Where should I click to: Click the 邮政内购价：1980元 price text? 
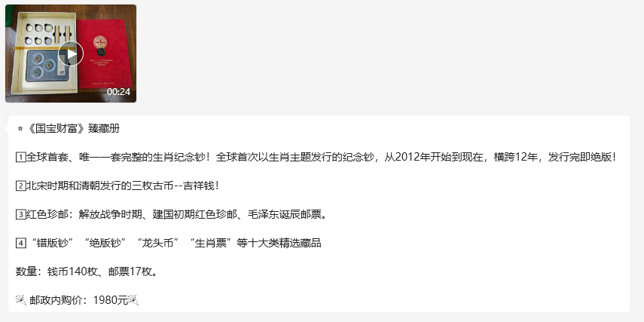point(79,301)
